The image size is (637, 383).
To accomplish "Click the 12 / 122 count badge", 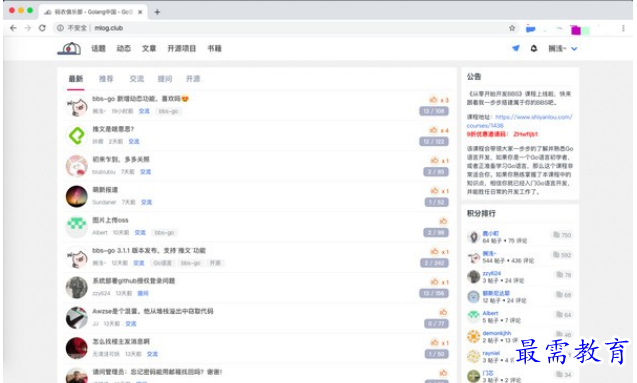I will coord(434,141).
